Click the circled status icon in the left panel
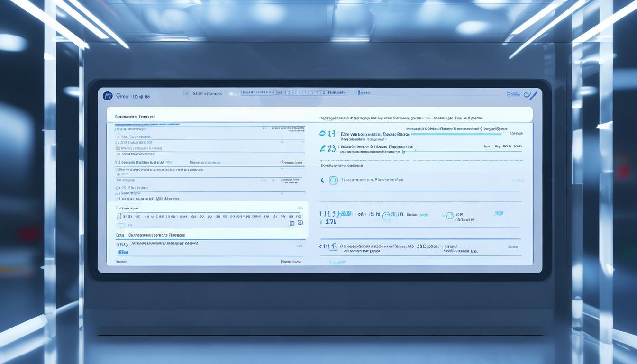Screen dimensions: 637x364 pos(282,162)
